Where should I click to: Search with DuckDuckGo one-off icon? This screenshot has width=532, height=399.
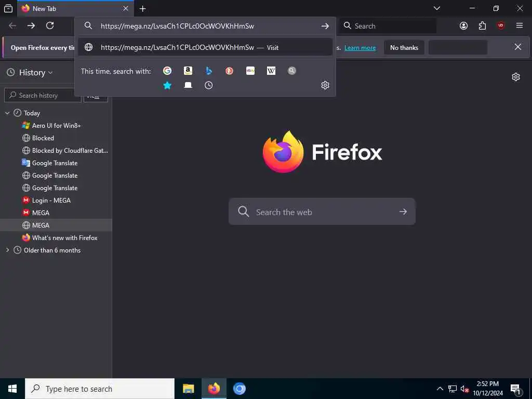pos(229,71)
